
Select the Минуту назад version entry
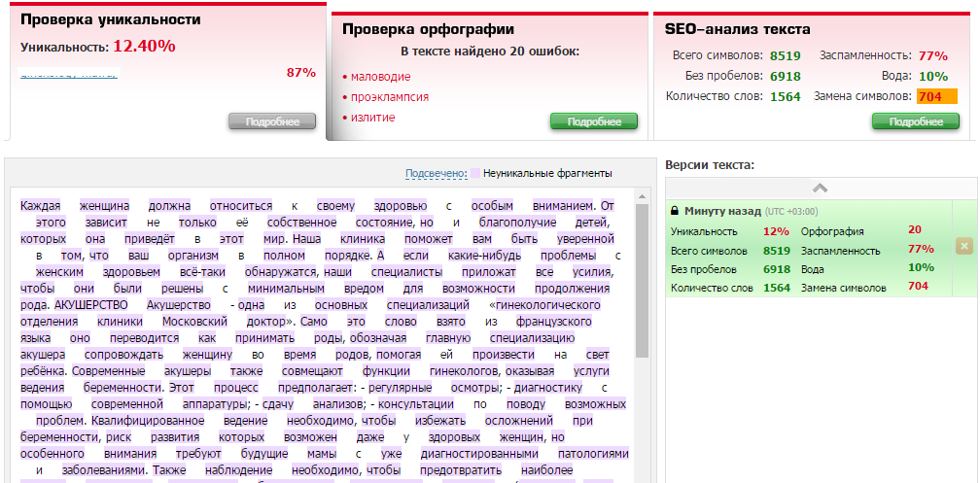726,211
